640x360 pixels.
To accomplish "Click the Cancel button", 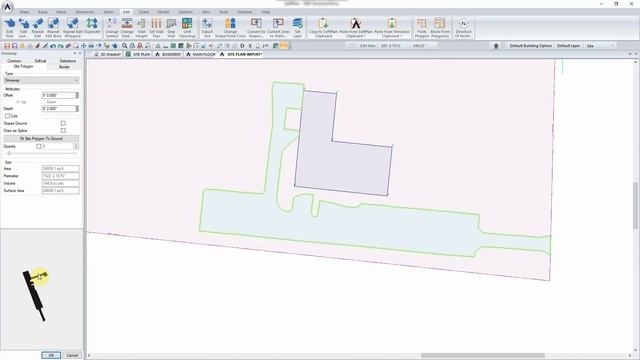I will [72, 355].
